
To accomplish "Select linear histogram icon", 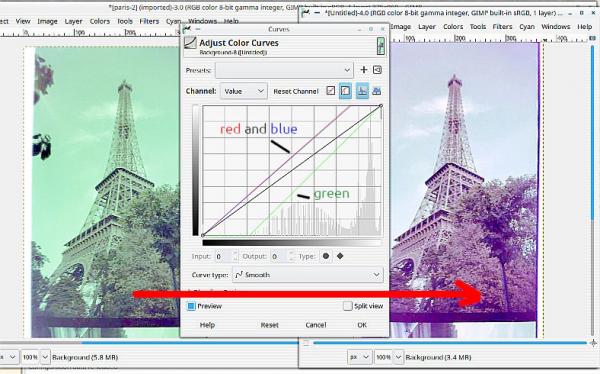I will point(362,91).
